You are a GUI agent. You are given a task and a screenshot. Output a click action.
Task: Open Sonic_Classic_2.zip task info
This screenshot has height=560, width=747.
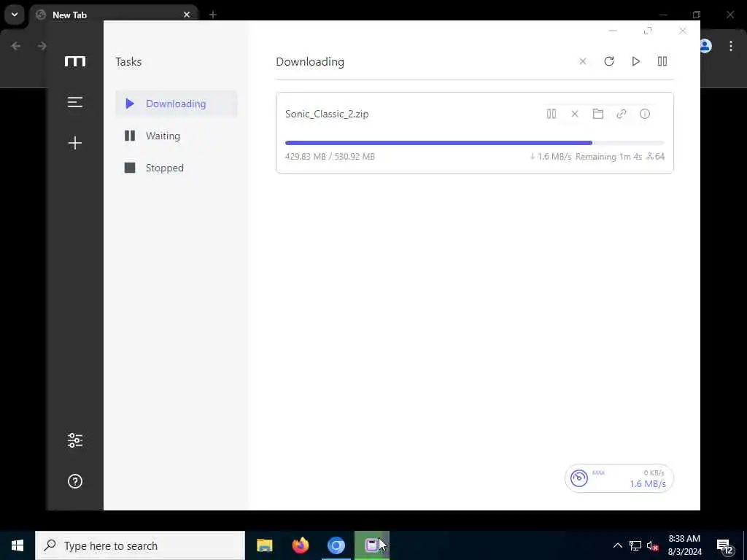pos(645,114)
